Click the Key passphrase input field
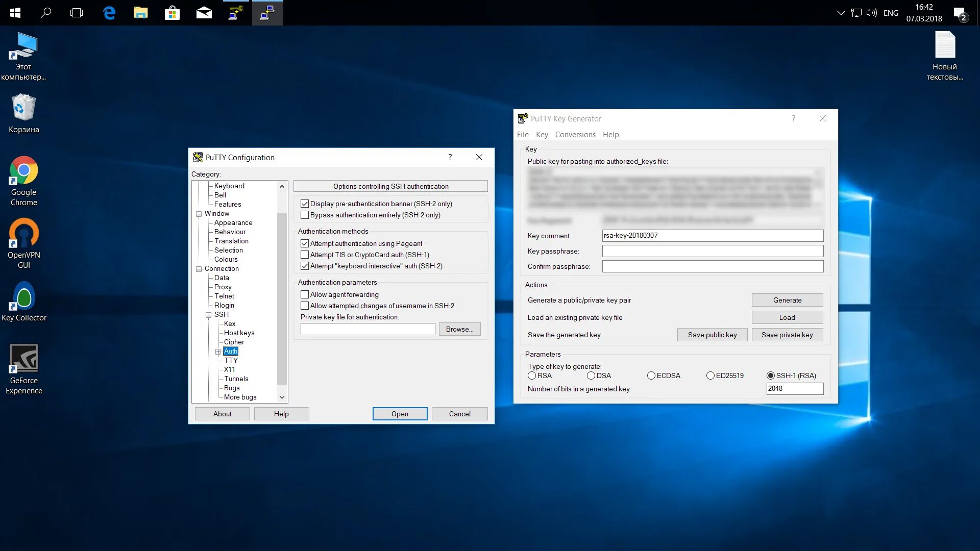 pyautogui.click(x=712, y=251)
